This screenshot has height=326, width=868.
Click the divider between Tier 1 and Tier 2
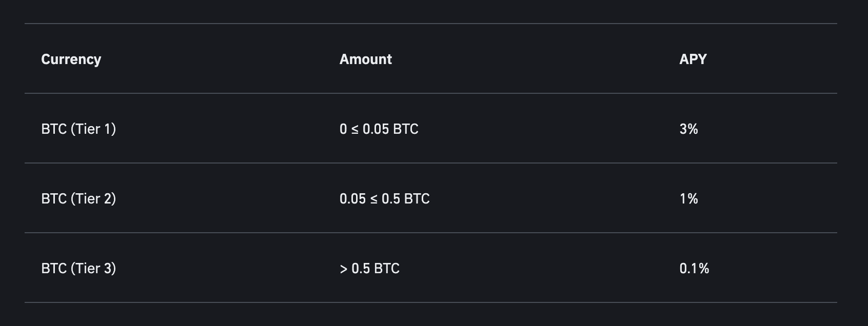pyautogui.click(x=431, y=163)
